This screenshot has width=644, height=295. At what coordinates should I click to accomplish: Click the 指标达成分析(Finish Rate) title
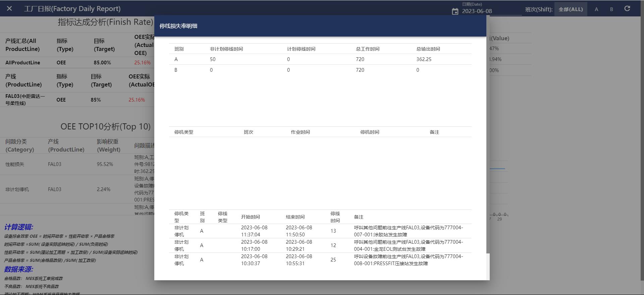pos(105,22)
